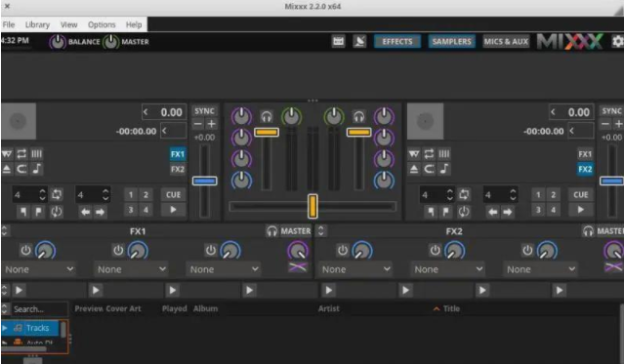
Task: Eject track from left deck
Action: (x=7, y=169)
